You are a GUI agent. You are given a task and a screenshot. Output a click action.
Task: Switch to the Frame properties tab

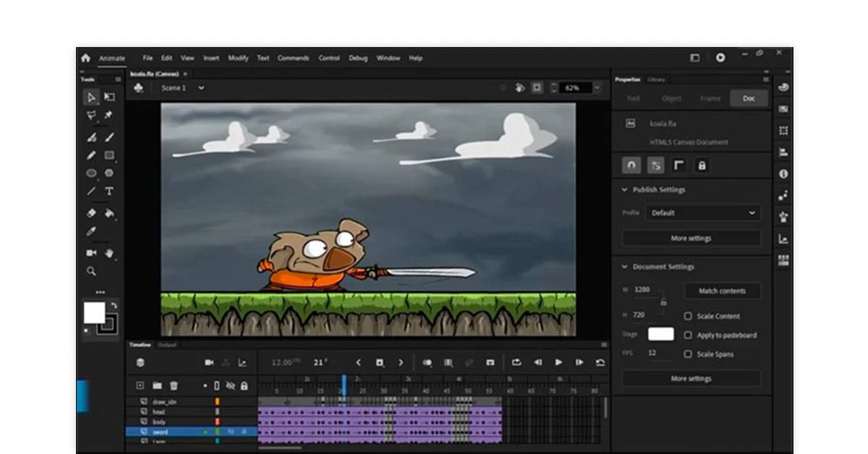tap(710, 98)
